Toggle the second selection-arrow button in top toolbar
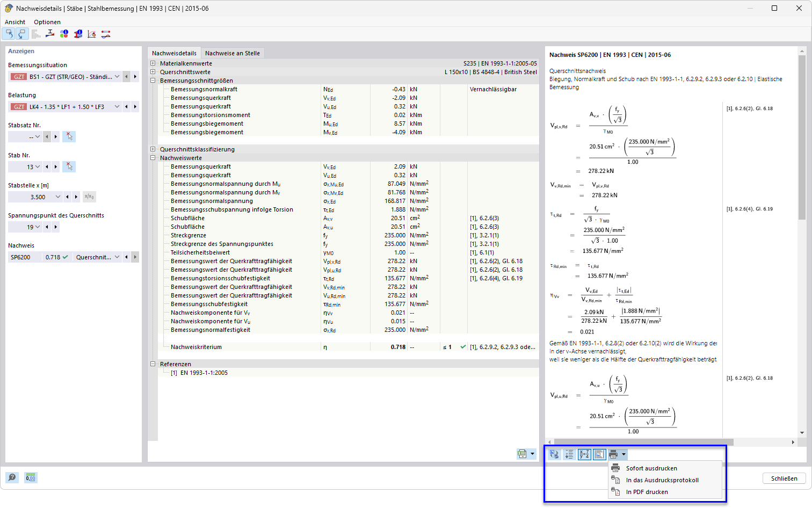 tap(21, 34)
